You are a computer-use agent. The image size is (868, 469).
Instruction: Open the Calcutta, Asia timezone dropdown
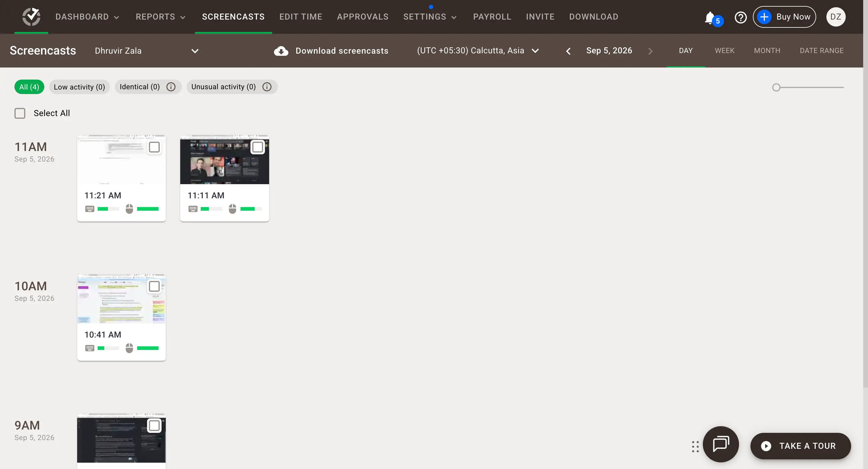click(478, 51)
